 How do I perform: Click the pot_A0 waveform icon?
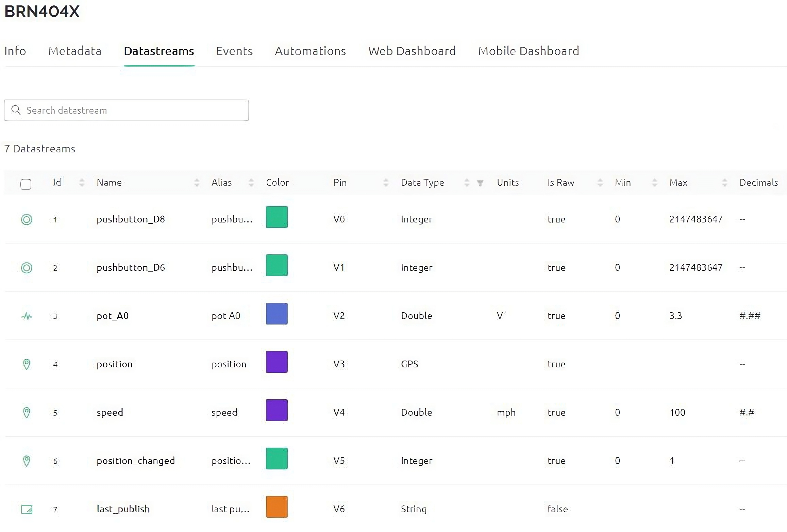tap(27, 316)
